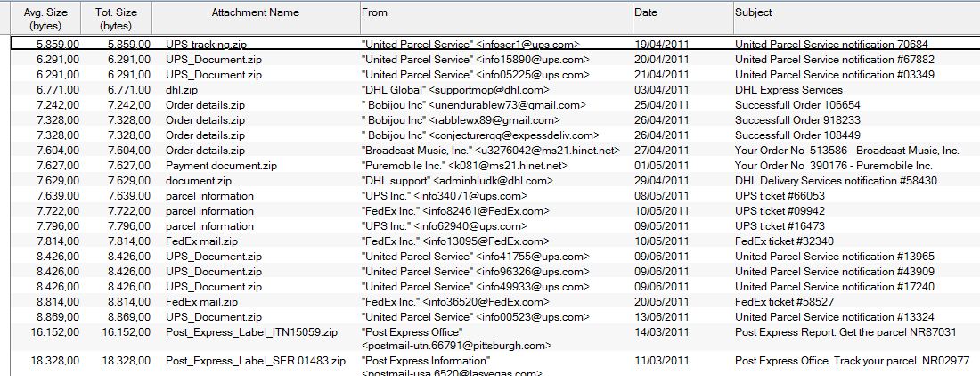Click subject Successfull Order 108449
The width and height of the screenshot is (980, 376).
[797, 135]
